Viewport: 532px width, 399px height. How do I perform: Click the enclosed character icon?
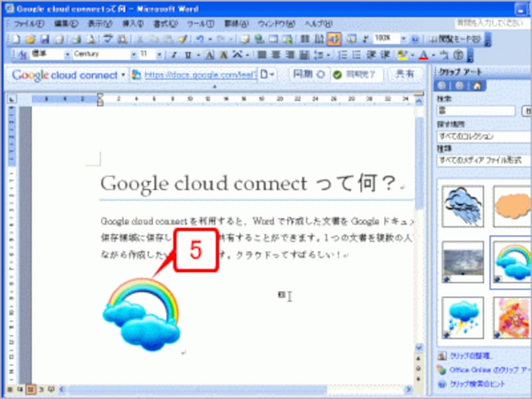point(458,55)
